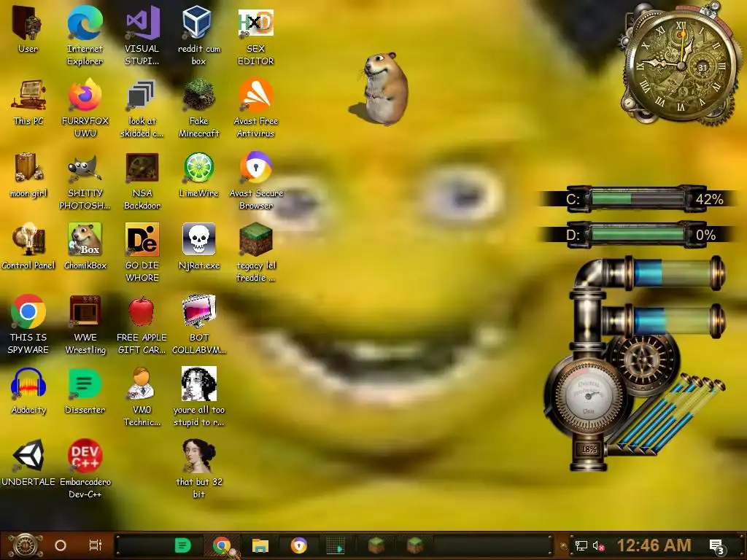Click the 12:46 AM taskbar clock
This screenshot has height=560, width=747.
[x=654, y=545]
